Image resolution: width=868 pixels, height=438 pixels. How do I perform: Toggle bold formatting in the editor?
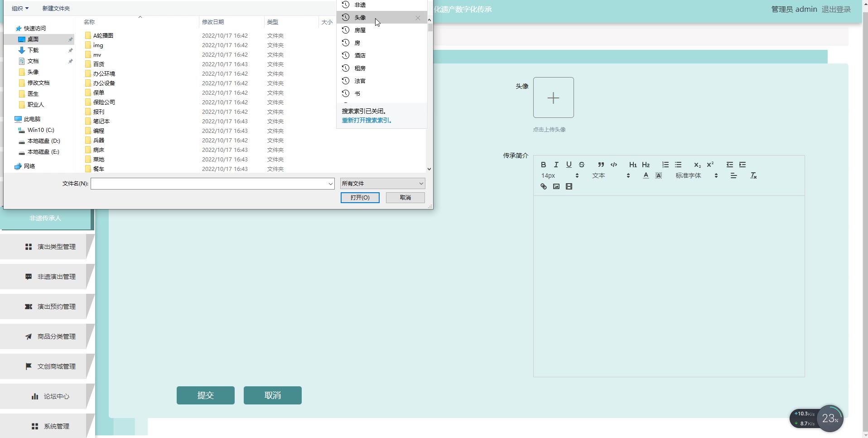click(x=543, y=165)
